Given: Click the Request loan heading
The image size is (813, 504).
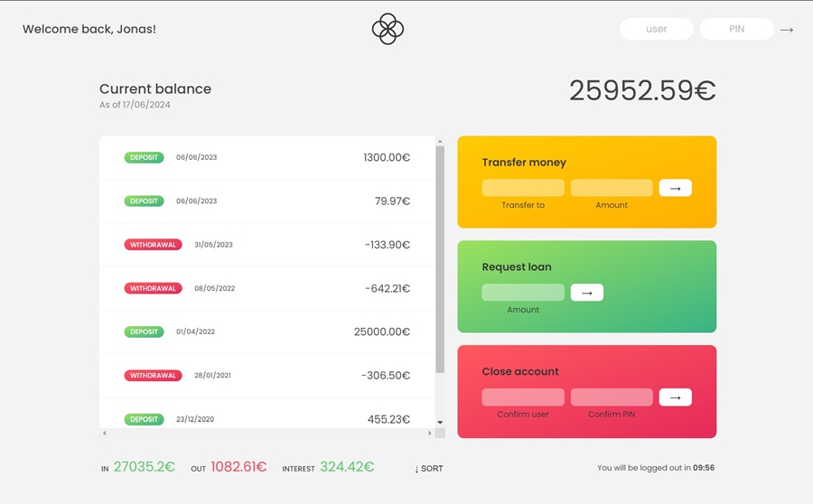Looking at the screenshot, I should coord(517,267).
